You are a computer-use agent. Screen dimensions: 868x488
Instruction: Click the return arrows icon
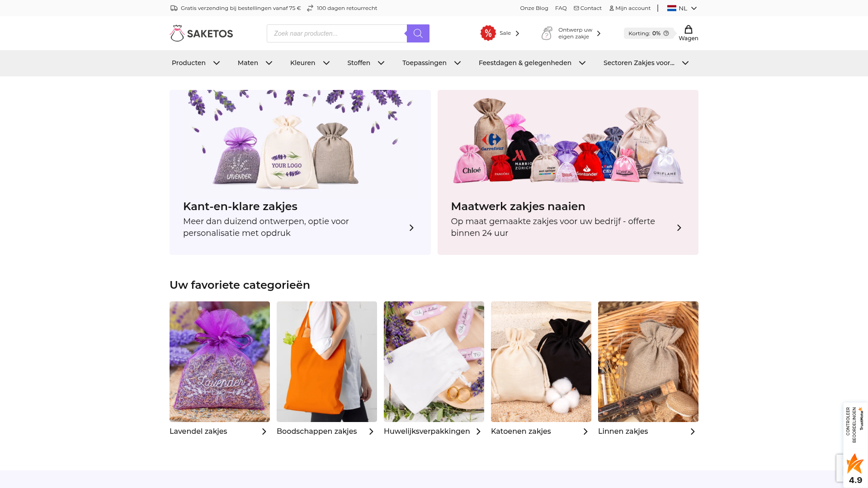tap(310, 8)
